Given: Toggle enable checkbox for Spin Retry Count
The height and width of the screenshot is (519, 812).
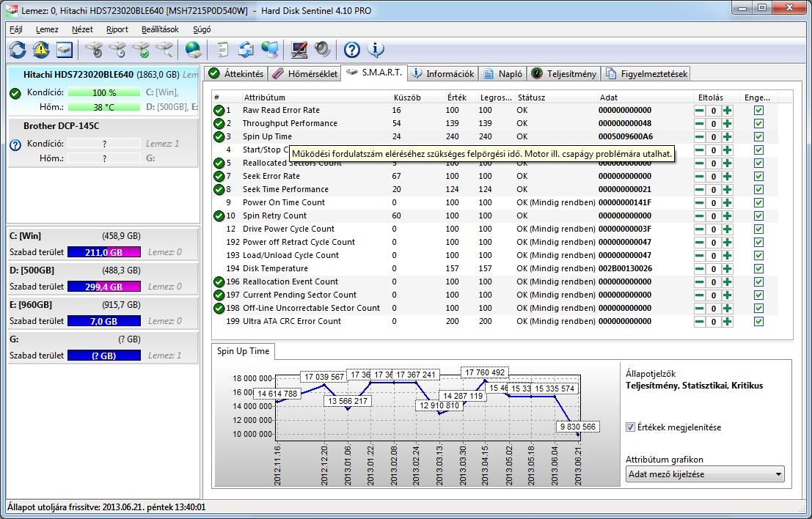Looking at the screenshot, I should pyautogui.click(x=758, y=216).
